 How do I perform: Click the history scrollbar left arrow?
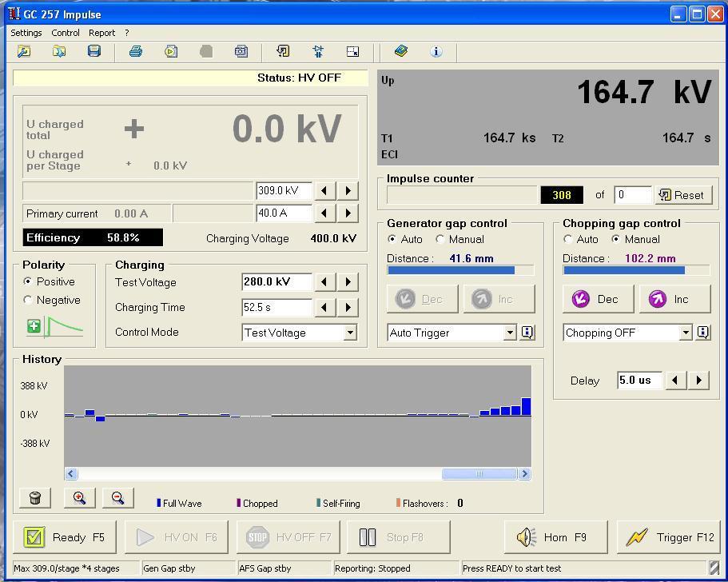point(71,474)
